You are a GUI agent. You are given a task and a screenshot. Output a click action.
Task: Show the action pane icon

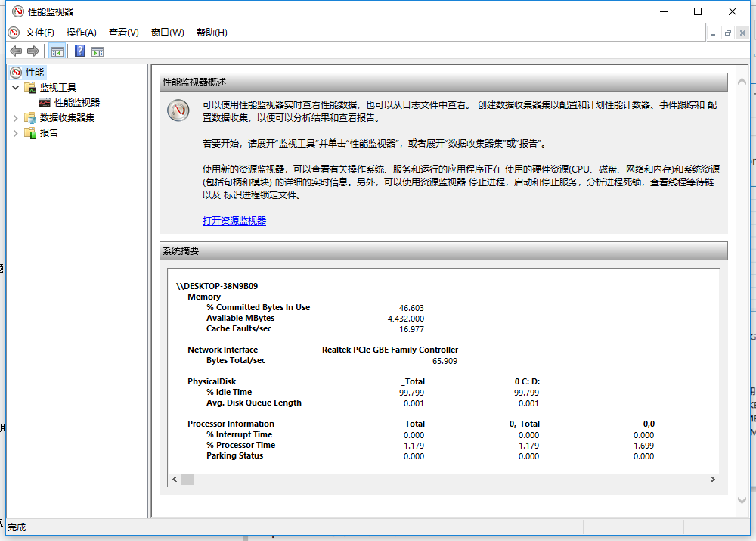click(x=98, y=51)
